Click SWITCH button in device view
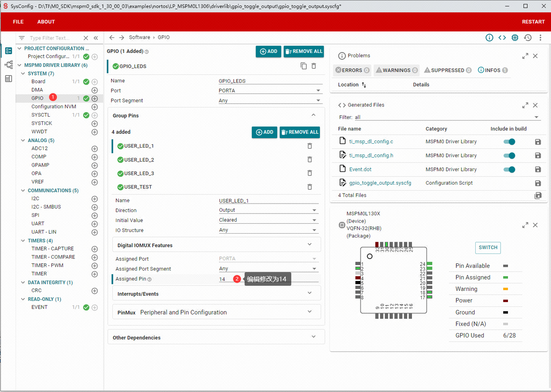Screen dimensions: 551x392 click(488, 247)
